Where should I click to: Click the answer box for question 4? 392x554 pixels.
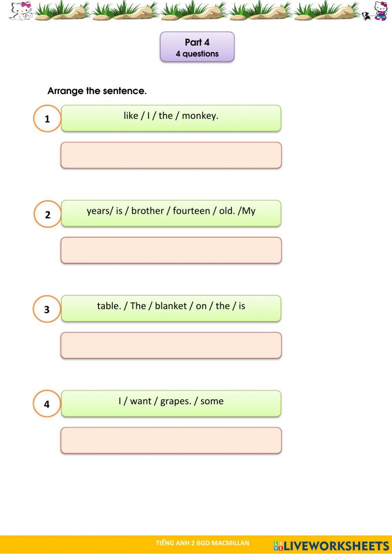(x=171, y=440)
